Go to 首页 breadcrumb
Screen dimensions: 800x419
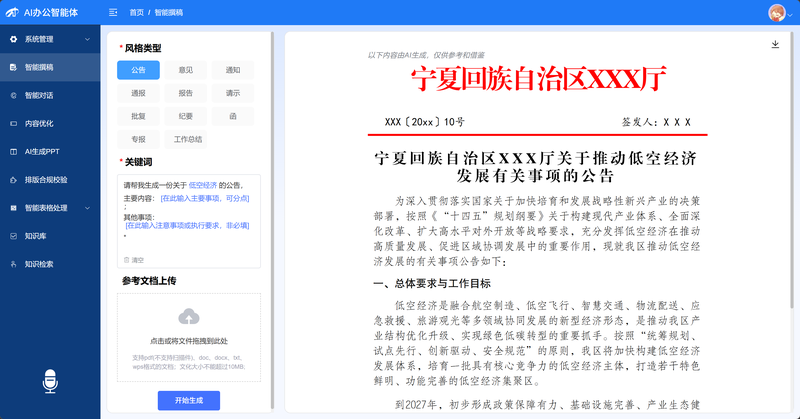point(136,12)
